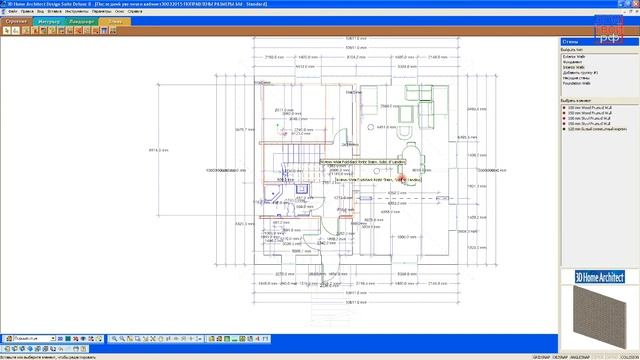Open the Файл menu
This screenshot has height=360, width=640.
coord(13,11)
